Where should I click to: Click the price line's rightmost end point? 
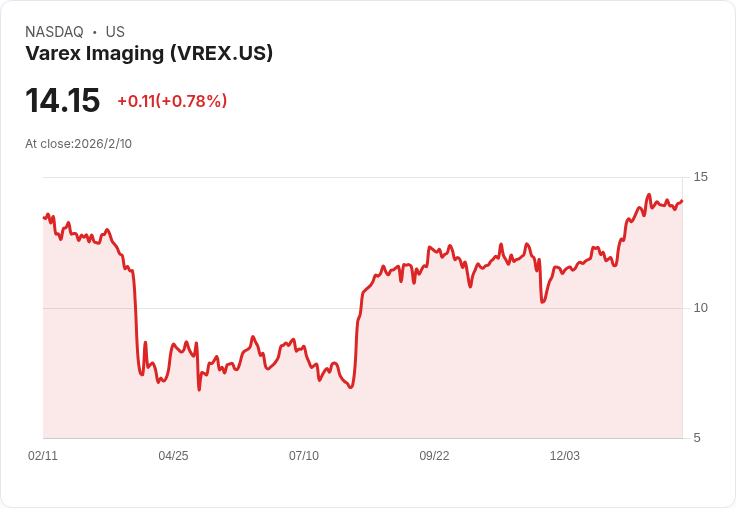click(682, 201)
